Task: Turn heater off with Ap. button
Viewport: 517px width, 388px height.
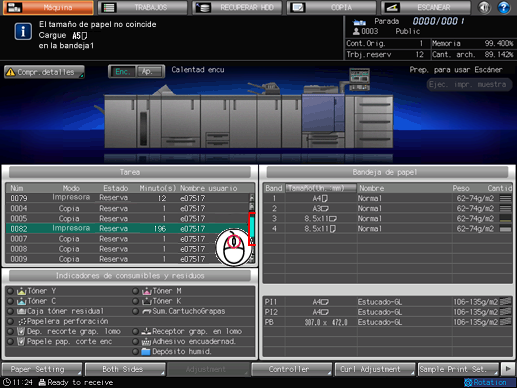Action: [150, 71]
